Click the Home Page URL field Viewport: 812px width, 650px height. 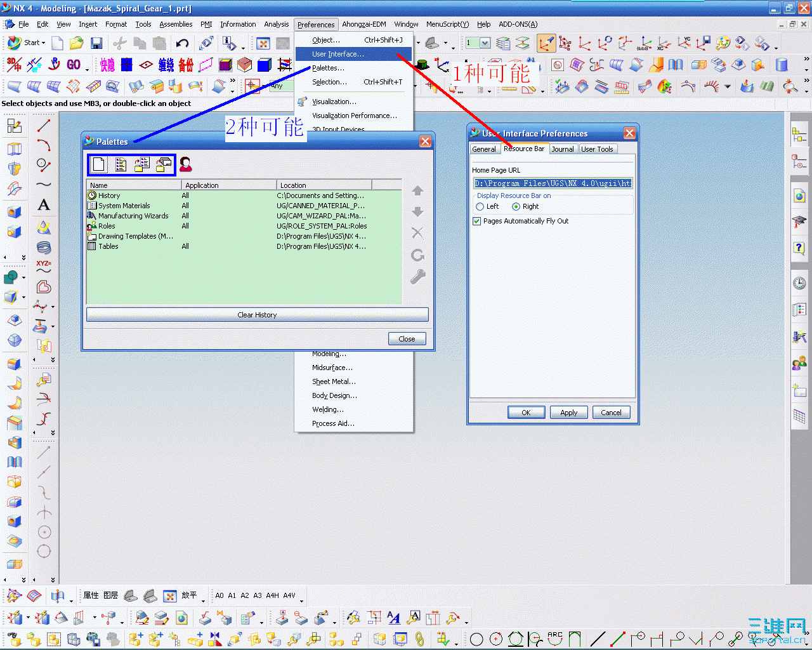(x=553, y=183)
